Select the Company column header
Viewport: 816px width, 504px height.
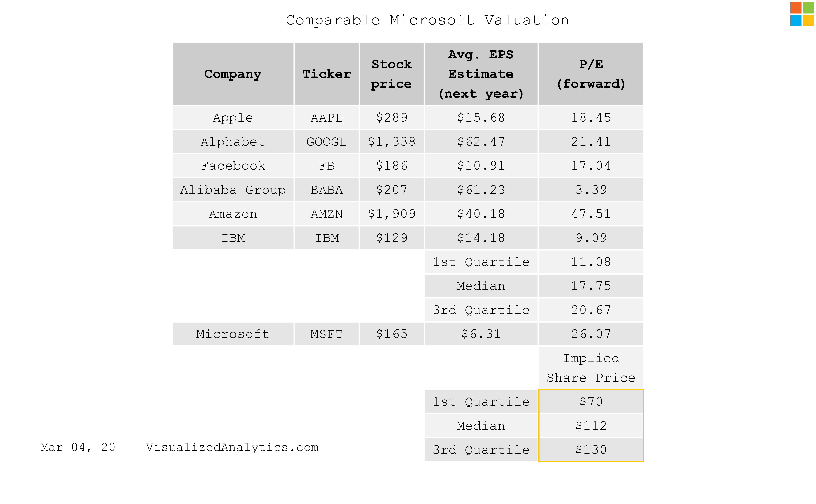[233, 74]
